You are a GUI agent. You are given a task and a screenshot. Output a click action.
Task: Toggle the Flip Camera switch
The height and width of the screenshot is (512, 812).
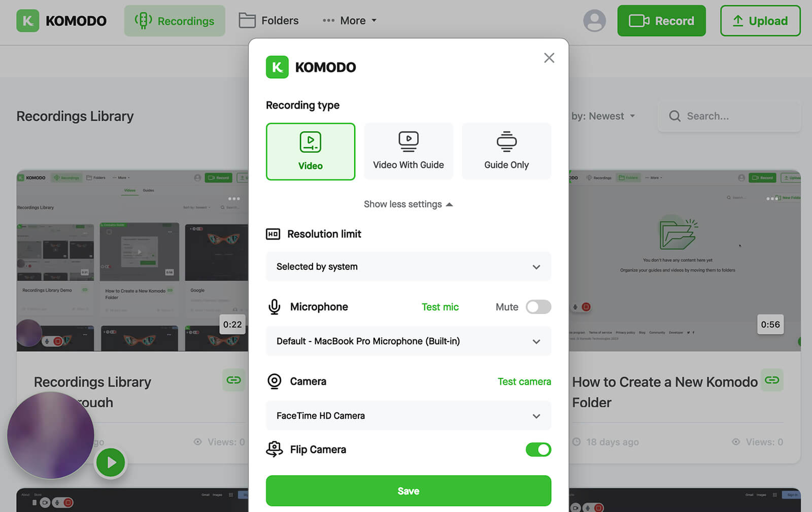click(x=538, y=450)
